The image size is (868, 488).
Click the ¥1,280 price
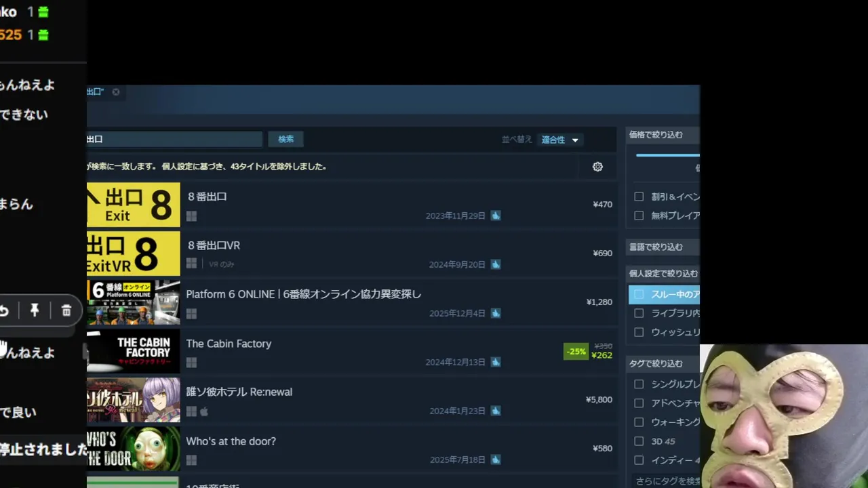coord(599,302)
